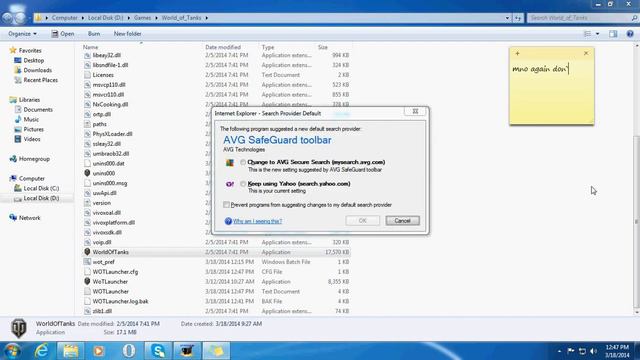Click Games in the address breadcrumb
Image resolution: width=640 pixels, height=360 pixels.
point(142,18)
